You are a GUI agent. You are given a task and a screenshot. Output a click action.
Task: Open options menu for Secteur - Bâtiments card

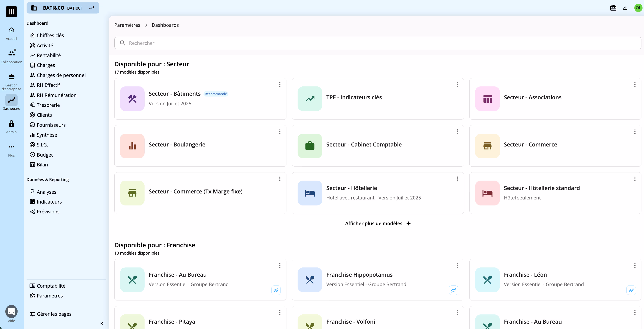click(280, 85)
